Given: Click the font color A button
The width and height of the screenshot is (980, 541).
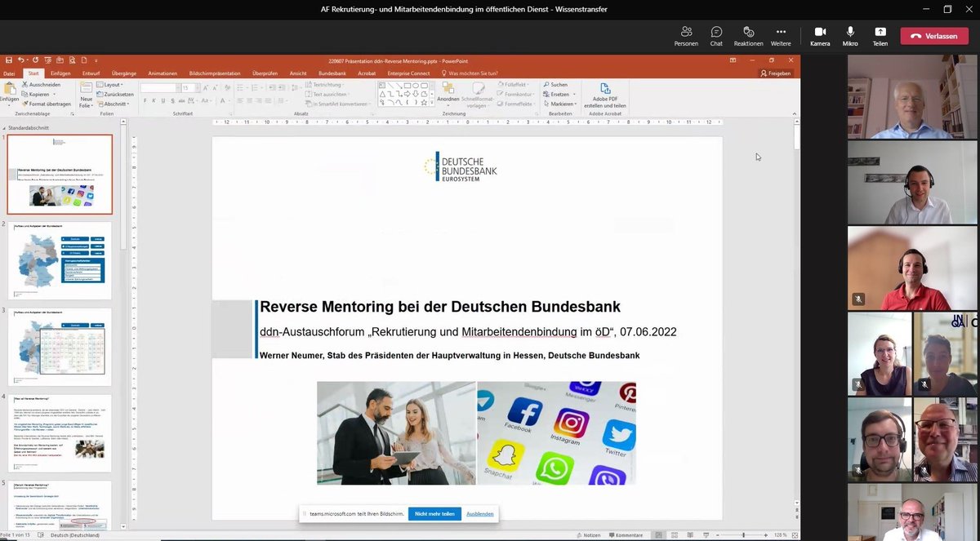Looking at the screenshot, I should pos(221,100).
